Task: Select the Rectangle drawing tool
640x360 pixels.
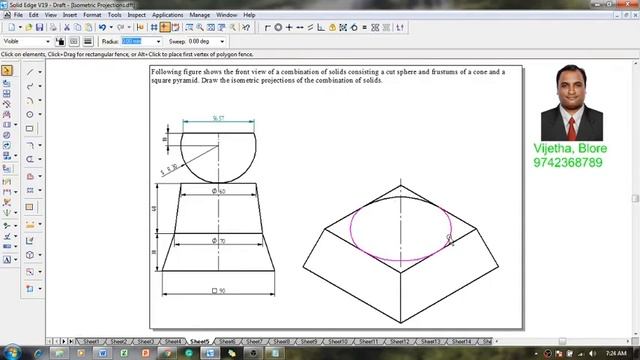Action: [x=30, y=129]
